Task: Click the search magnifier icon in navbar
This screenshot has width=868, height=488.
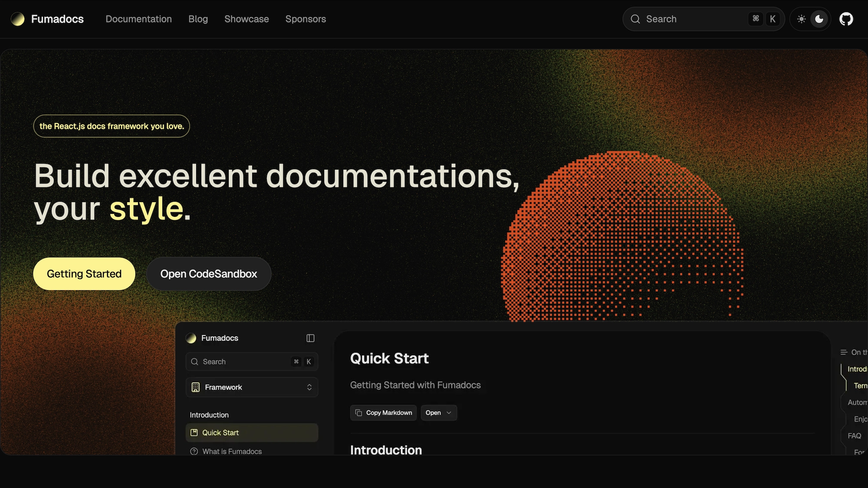Action: pyautogui.click(x=635, y=19)
